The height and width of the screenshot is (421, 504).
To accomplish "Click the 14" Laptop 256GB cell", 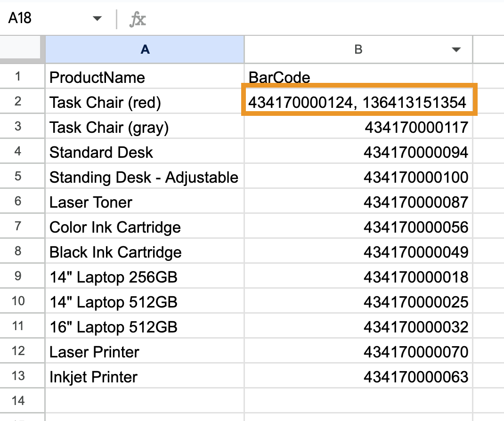I will coord(144,277).
